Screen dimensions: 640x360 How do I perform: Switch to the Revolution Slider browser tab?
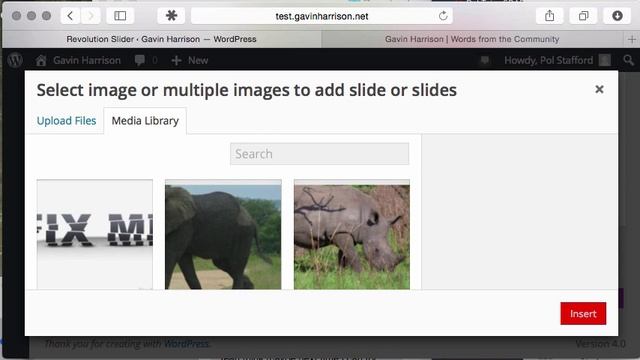tap(162, 40)
